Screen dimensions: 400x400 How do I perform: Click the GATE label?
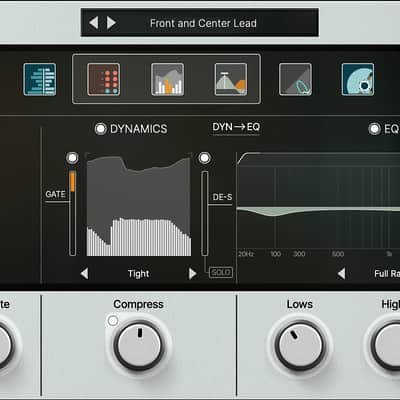point(56,194)
